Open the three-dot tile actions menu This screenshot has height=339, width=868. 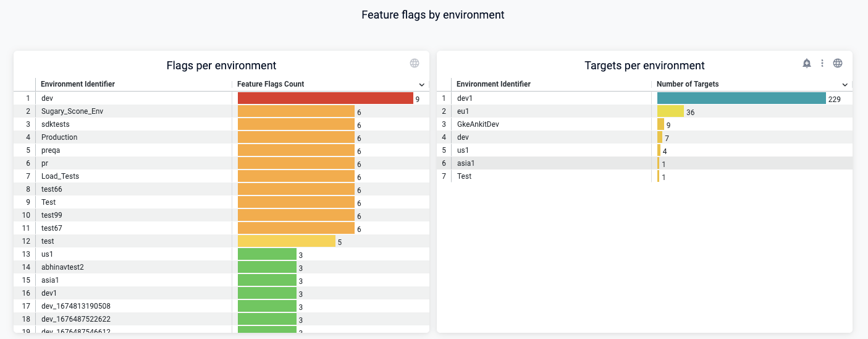[822, 63]
